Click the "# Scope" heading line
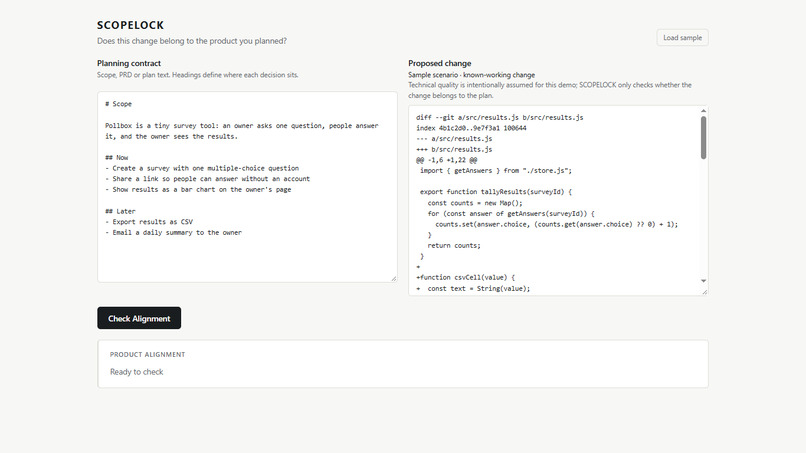This screenshot has width=806, height=453. click(x=118, y=104)
